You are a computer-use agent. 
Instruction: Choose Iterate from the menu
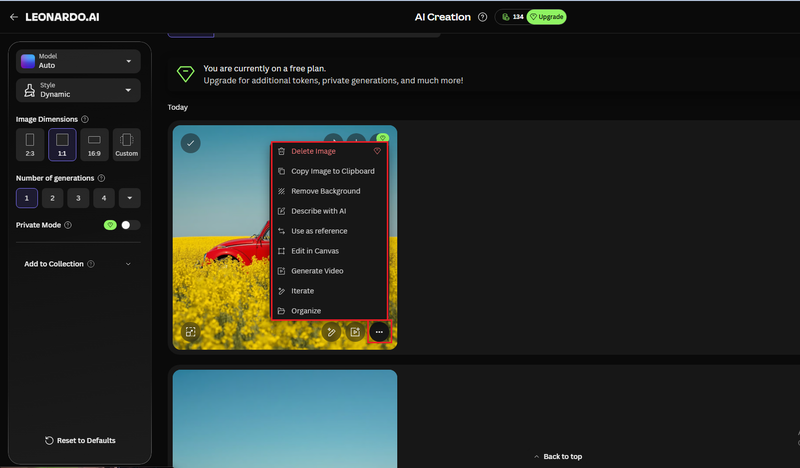tap(329, 290)
